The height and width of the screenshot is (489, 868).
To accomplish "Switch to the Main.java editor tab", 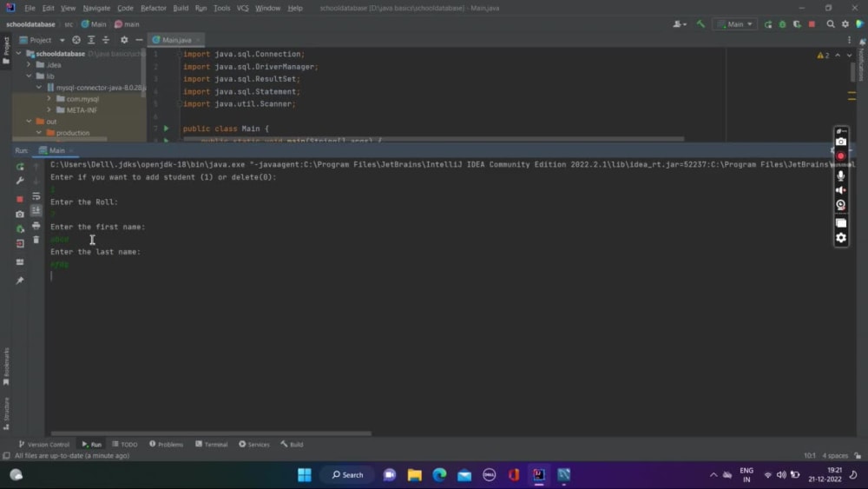I will click(176, 40).
